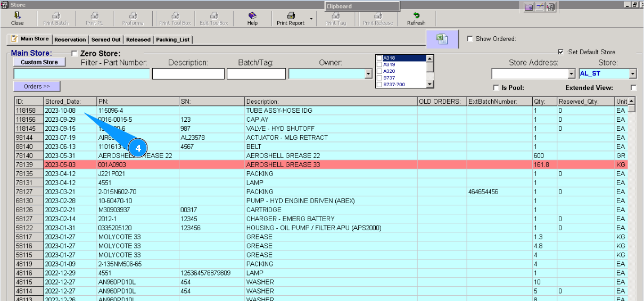Viewport: 644px width, 301px height.
Task: Check the A320 aircraft type box
Action: pyautogui.click(x=379, y=71)
